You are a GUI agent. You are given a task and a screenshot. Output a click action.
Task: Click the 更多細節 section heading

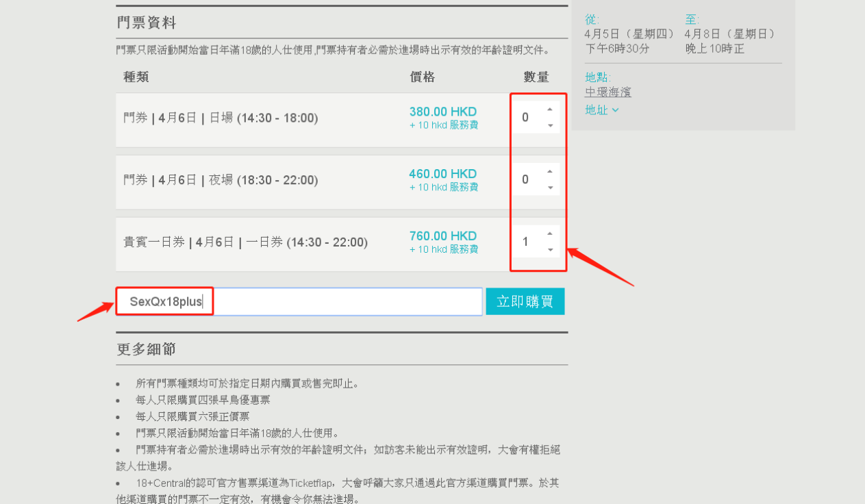(146, 349)
